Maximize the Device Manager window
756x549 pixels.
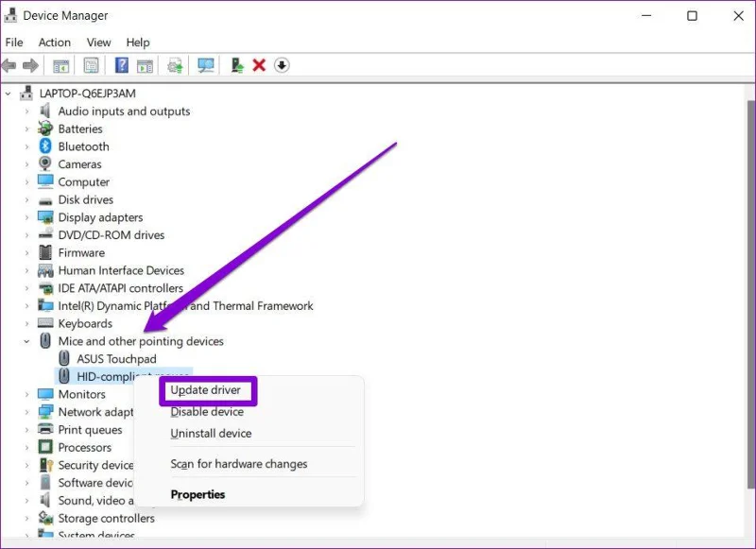coord(692,16)
